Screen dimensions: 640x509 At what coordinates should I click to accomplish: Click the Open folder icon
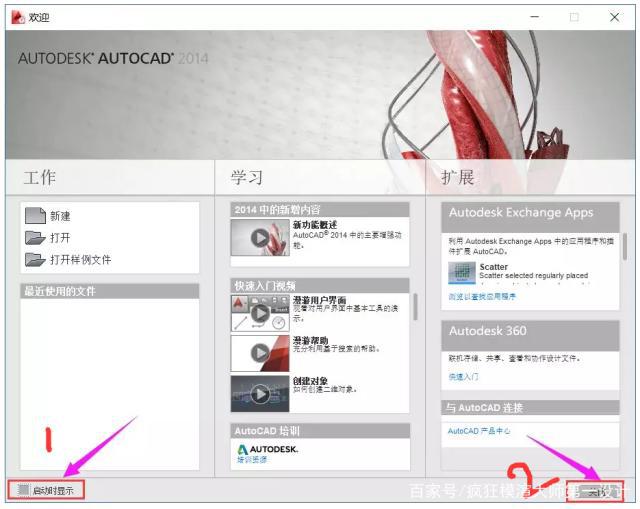click(x=35, y=238)
